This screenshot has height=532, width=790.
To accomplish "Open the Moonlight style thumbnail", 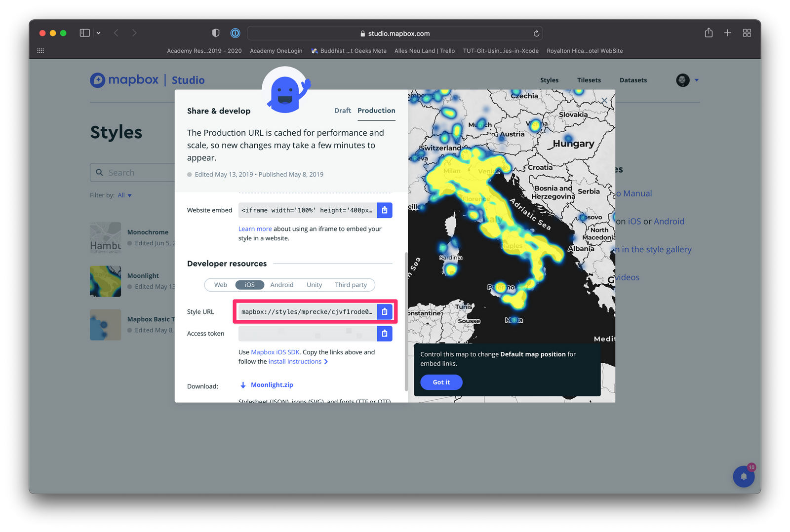I will pos(105,281).
